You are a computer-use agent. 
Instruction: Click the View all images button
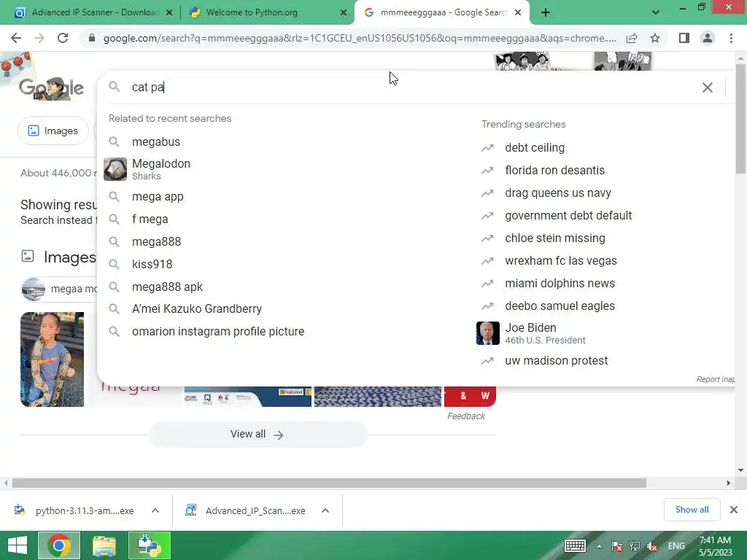tap(258, 435)
